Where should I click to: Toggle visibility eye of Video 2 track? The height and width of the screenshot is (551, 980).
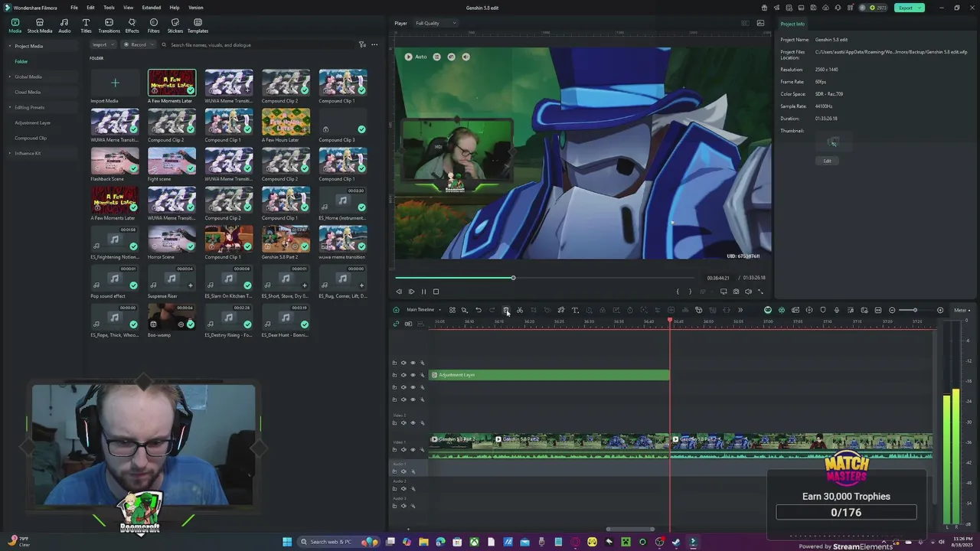[x=413, y=422]
